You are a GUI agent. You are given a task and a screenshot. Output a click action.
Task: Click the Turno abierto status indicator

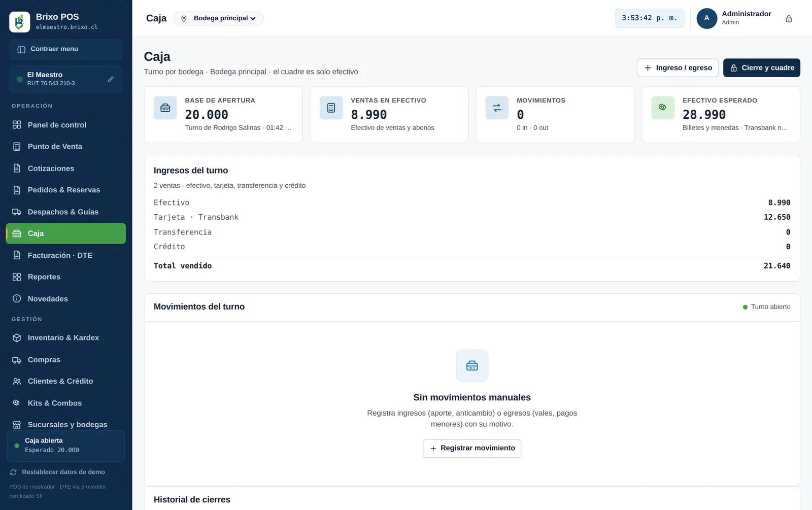point(766,307)
